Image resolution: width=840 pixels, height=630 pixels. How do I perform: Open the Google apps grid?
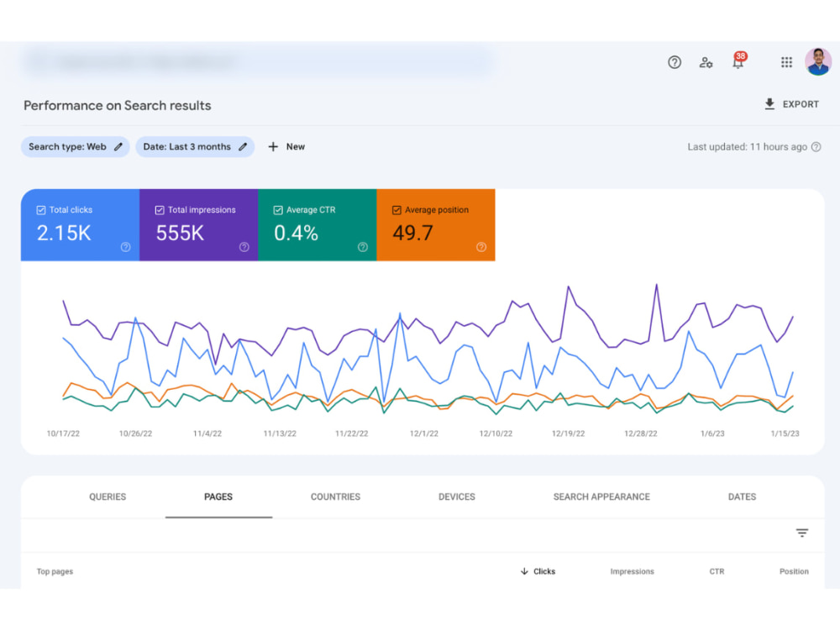[786, 62]
